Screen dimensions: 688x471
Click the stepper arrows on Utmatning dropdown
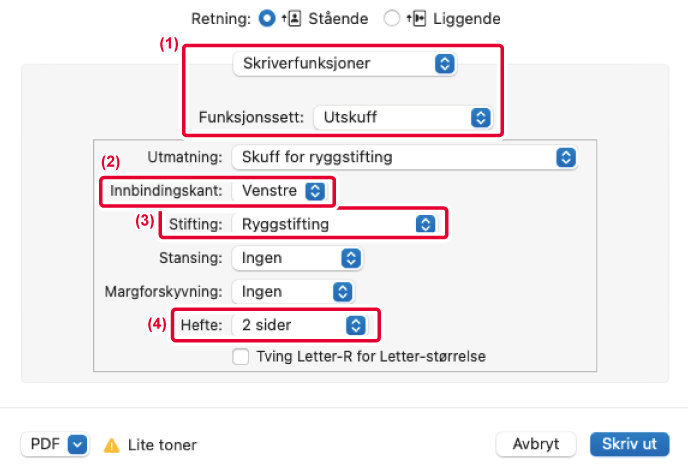pos(566,157)
